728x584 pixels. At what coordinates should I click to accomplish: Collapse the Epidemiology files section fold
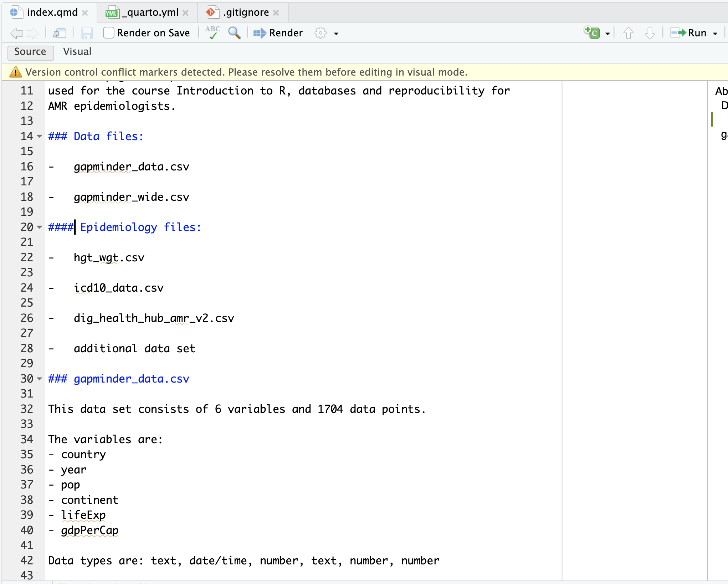[x=40, y=227]
